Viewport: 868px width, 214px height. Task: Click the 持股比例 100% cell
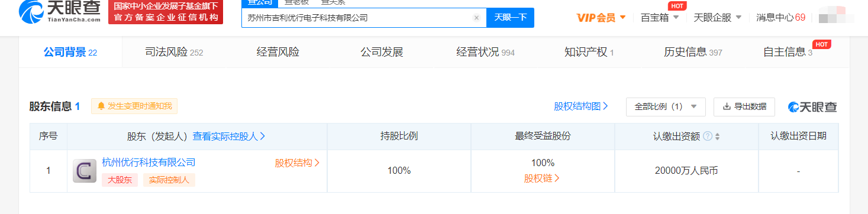(x=399, y=171)
